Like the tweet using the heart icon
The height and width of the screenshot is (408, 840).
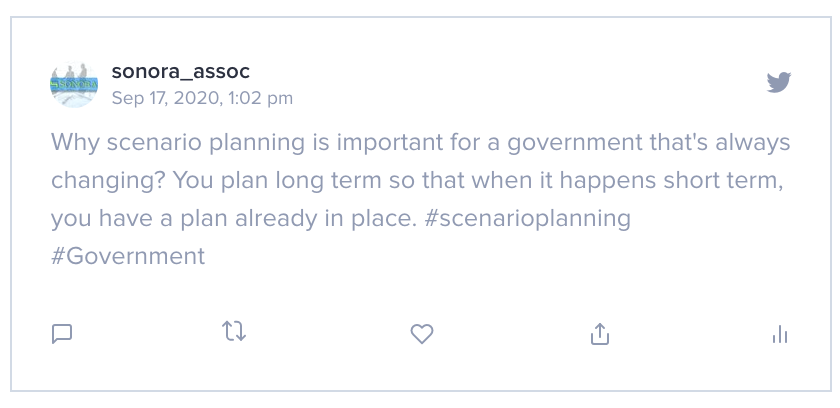[x=422, y=334]
